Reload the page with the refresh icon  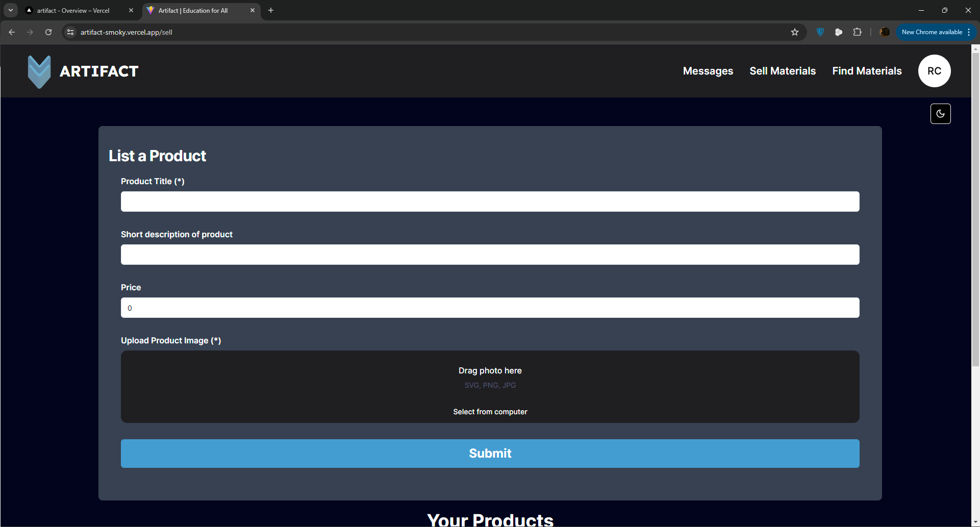[48, 32]
